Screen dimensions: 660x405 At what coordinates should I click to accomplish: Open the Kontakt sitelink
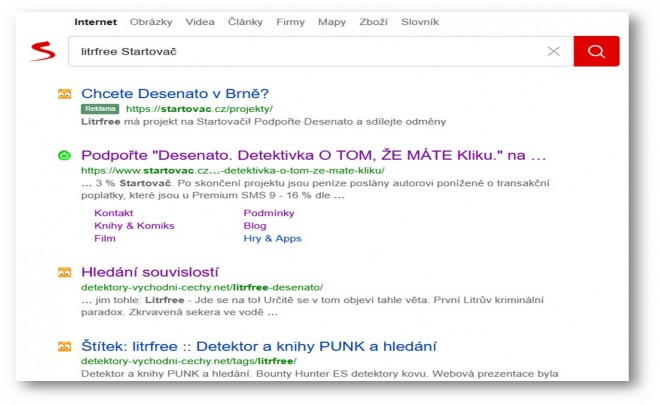114,213
